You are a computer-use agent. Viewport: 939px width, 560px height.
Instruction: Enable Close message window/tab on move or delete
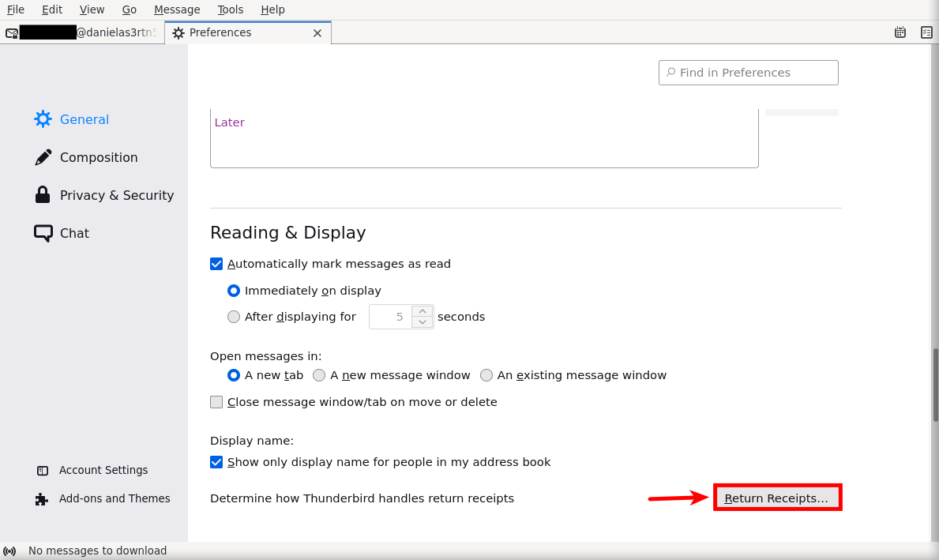(216, 402)
